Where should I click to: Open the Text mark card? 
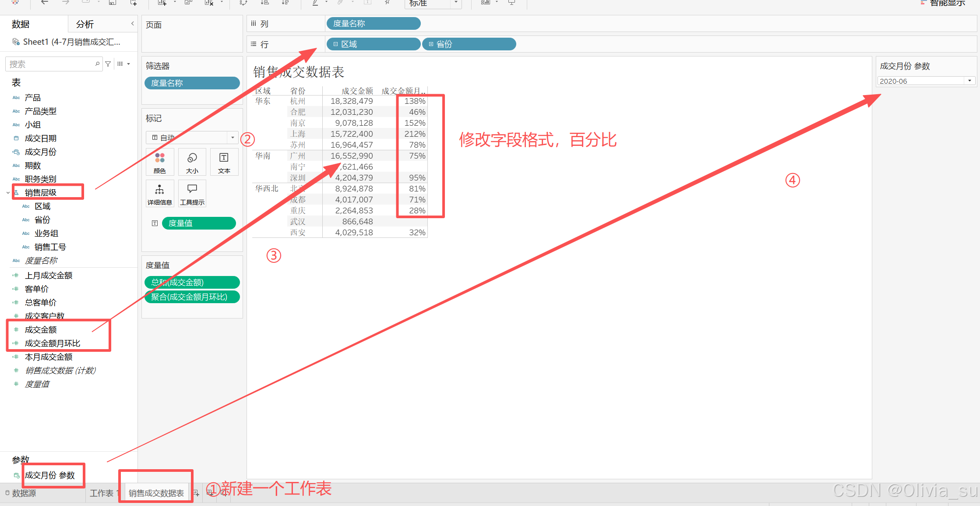(224, 162)
